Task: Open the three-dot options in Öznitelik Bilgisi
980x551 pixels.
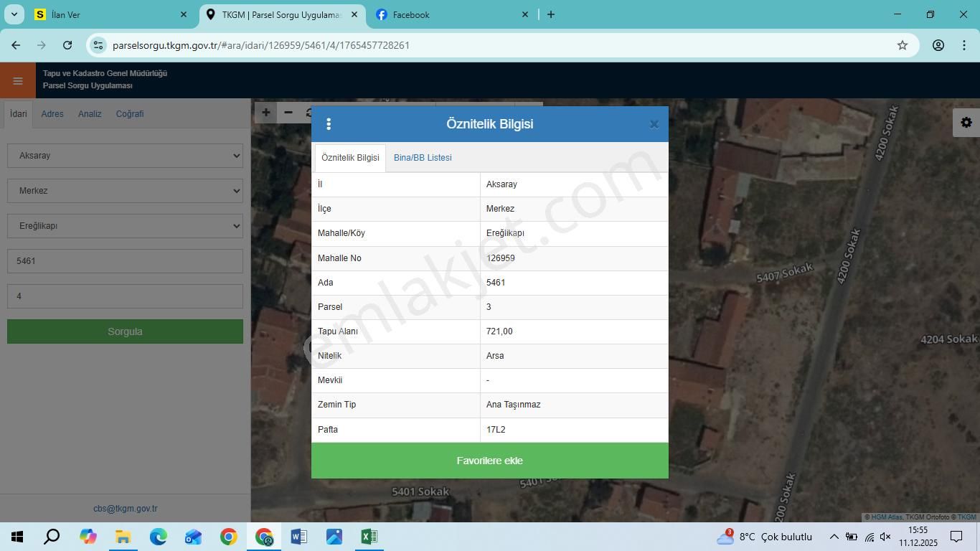Action: (329, 124)
